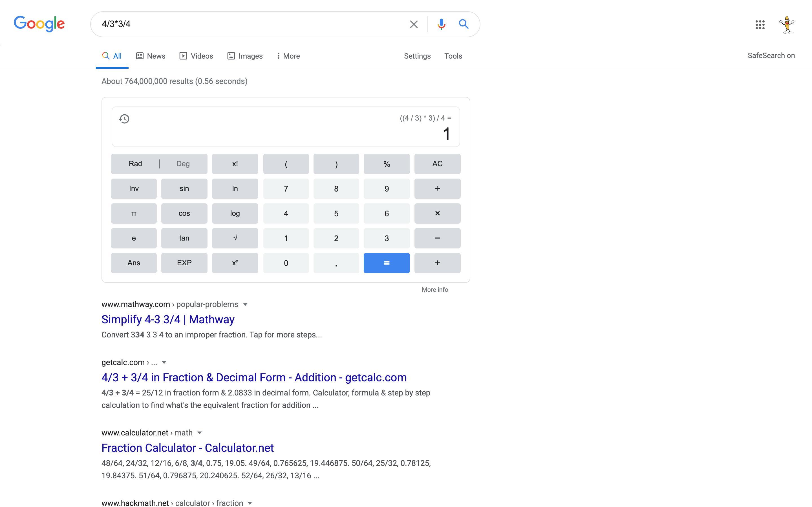Start voice search with microphone icon
The image size is (812, 507).
click(x=441, y=24)
